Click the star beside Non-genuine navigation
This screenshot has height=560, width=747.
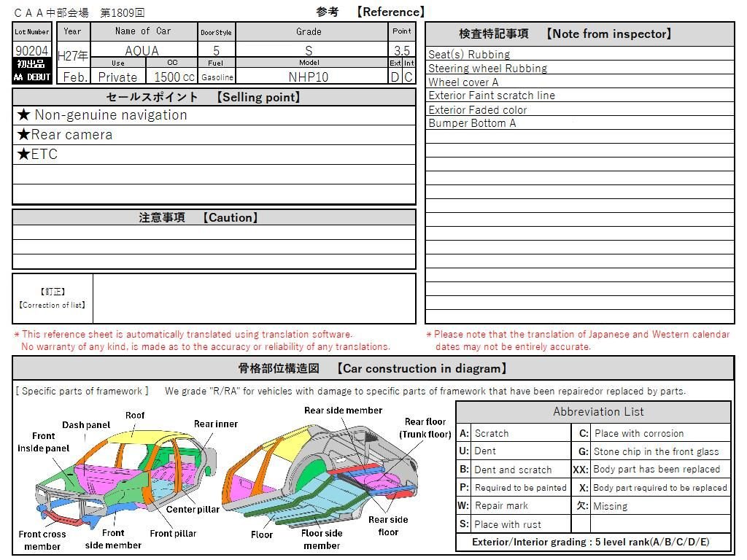(x=24, y=115)
